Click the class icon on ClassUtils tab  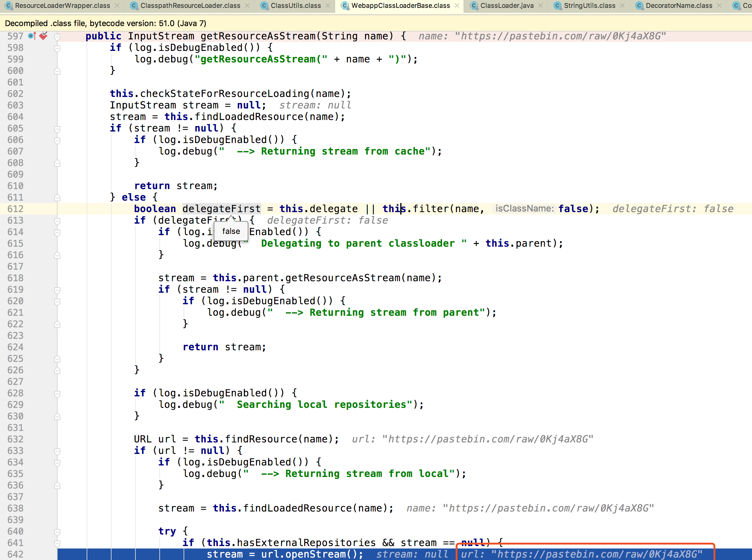click(x=264, y=6)
